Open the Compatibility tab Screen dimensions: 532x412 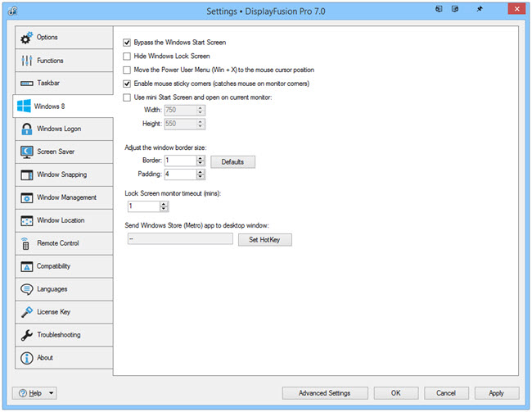[64, 267]
